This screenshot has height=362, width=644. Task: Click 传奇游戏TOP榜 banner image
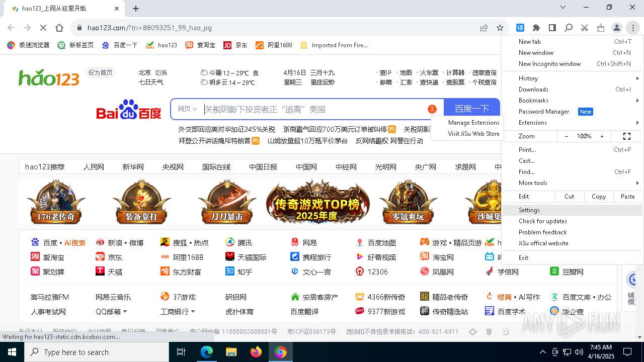click(x=317, y=203)
